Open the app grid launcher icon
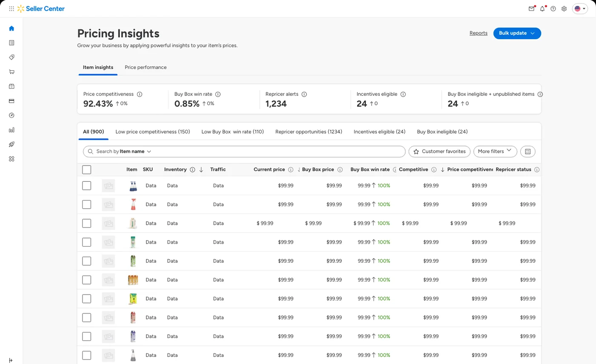Screen dimensions: 596x364 pyautogui.click(x=11, y=9)
